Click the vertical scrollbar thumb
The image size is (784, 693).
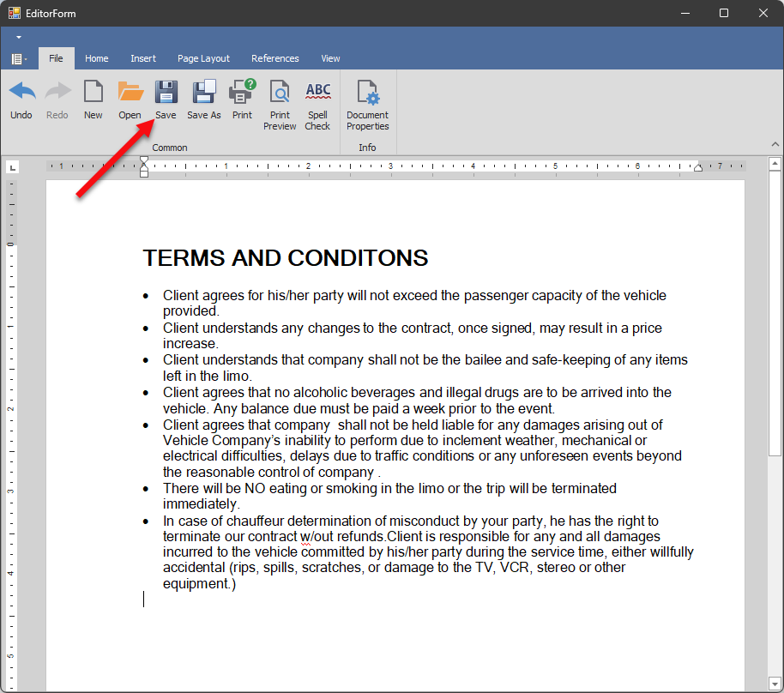[x=775, y=314]
